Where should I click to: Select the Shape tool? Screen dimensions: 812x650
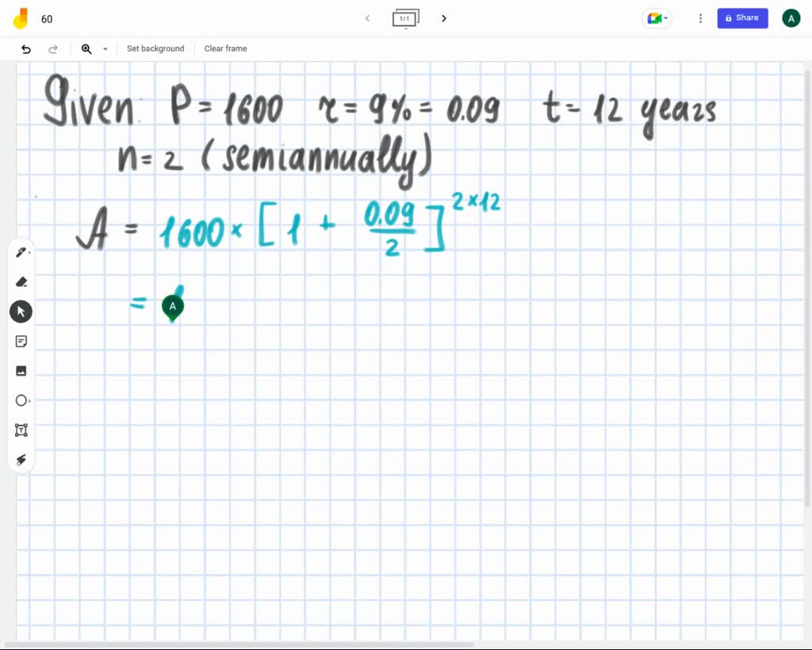point(21,400)
